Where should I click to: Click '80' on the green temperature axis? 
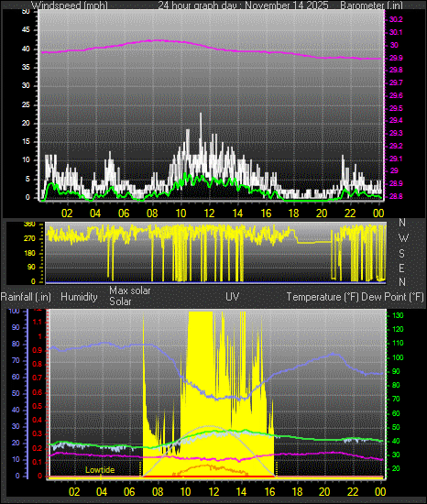pos(396,385)
